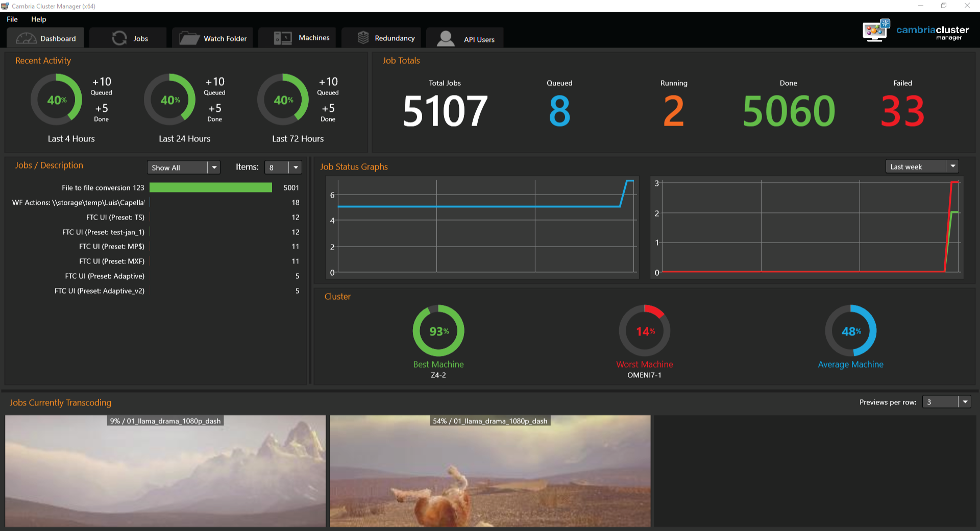Open the Machines tab
The width and height of the screenshot is (980, 531).
297,38
